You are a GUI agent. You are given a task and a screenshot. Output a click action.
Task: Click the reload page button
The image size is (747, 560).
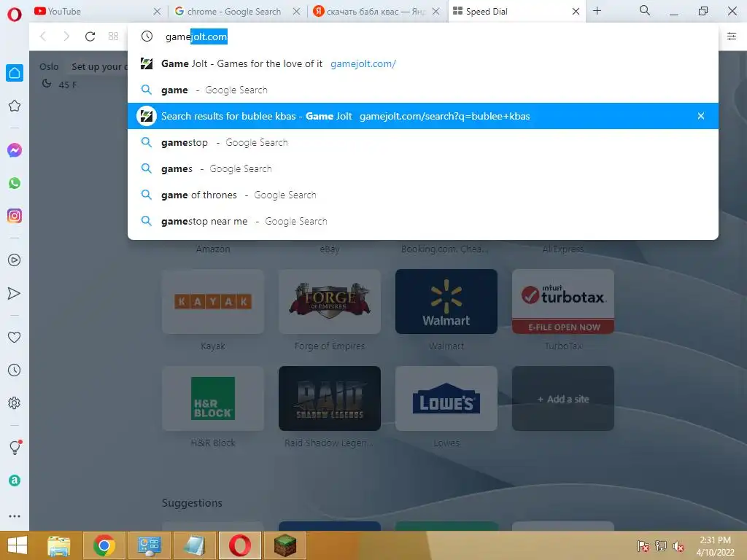click(x=90, y=36)
